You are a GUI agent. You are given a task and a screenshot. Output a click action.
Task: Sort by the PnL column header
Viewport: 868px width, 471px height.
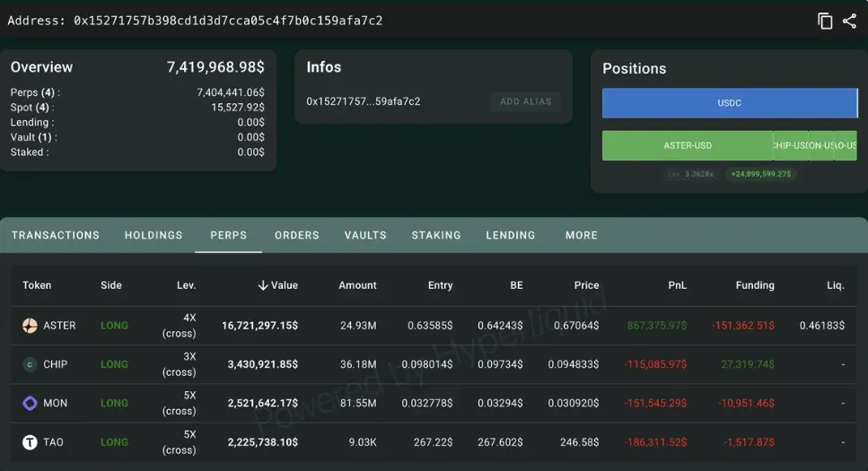tap(677, 285)
